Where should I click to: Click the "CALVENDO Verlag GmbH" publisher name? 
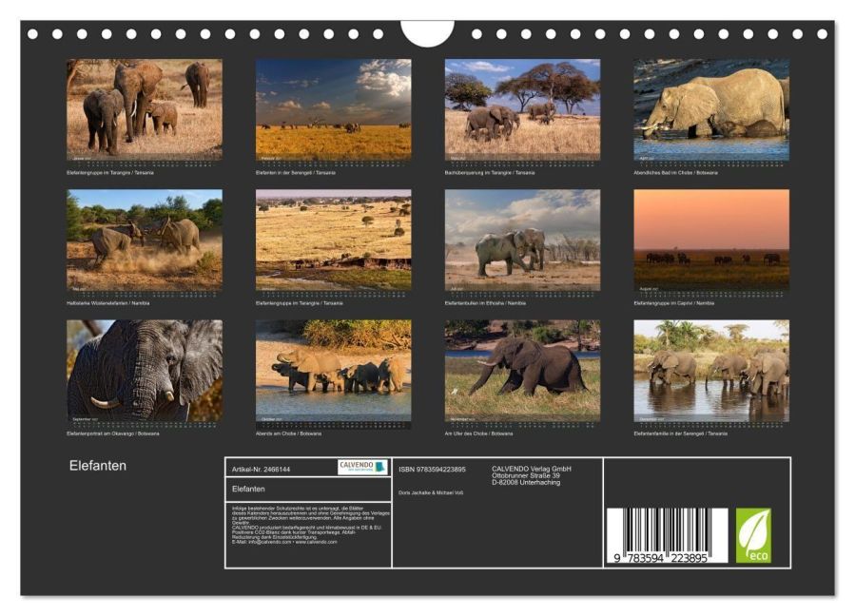(x=532, y=469)
